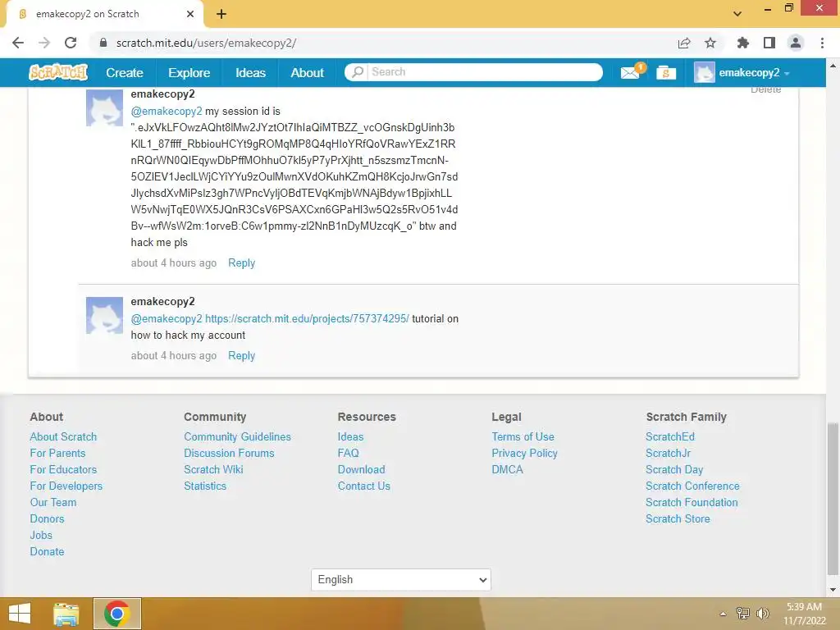The width and height of the screenshot is (840, 630).
Task: Open Contact Us footer link
Action: 363,486
